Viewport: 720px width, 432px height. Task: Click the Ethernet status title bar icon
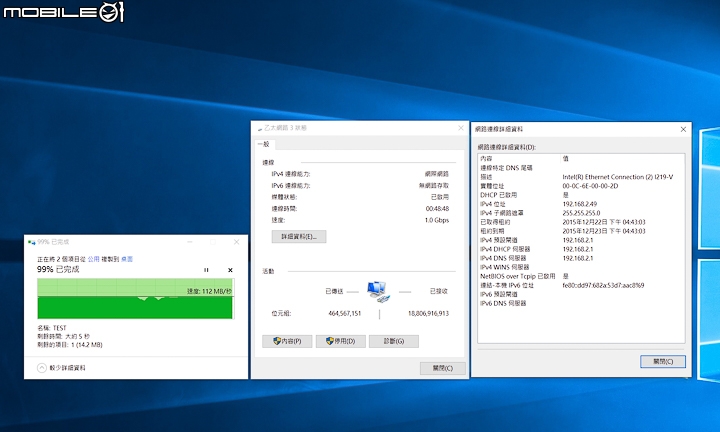260,129
